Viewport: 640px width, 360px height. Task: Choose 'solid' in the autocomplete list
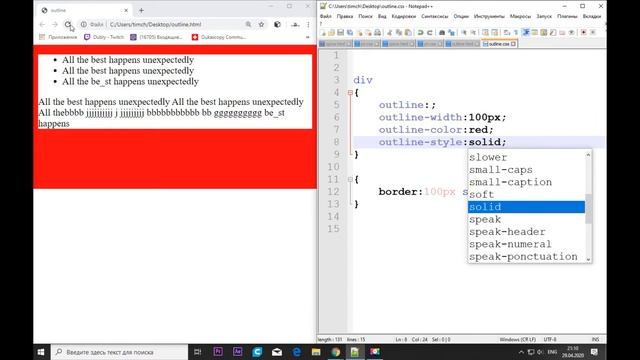pos(526,207)
